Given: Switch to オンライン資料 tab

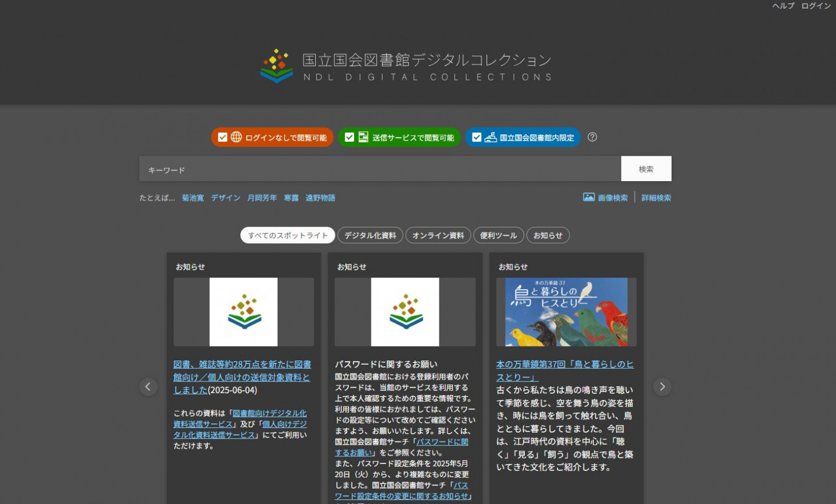Looking at the screenshot, I should (438, 235).
